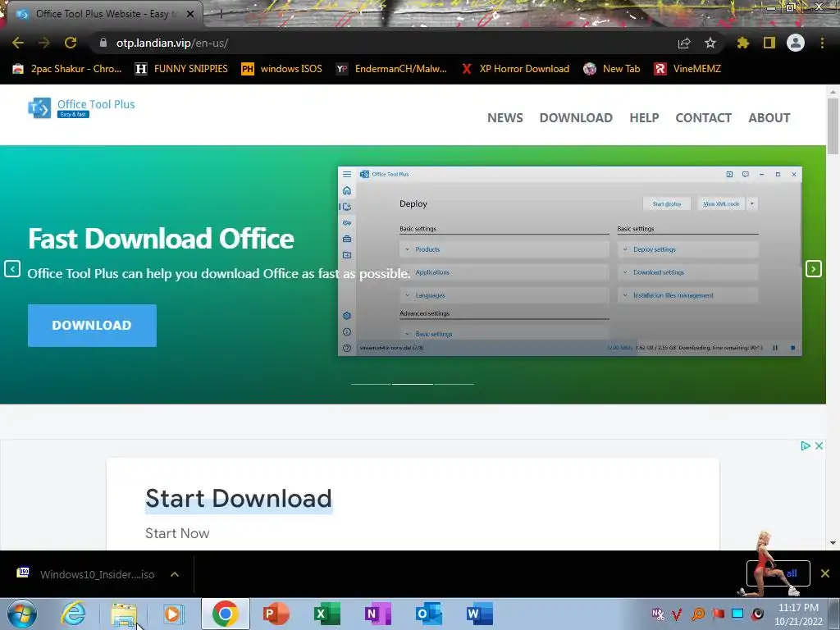Open the HELP menu item
The width and height of the screenshot is (840, 630).
[x=644, y=118]
